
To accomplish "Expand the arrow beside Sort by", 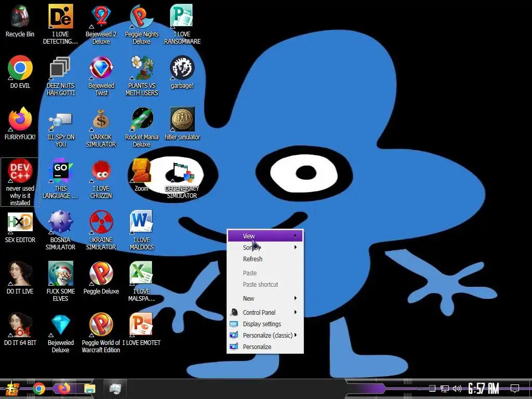I will click(x=296, y=247).
